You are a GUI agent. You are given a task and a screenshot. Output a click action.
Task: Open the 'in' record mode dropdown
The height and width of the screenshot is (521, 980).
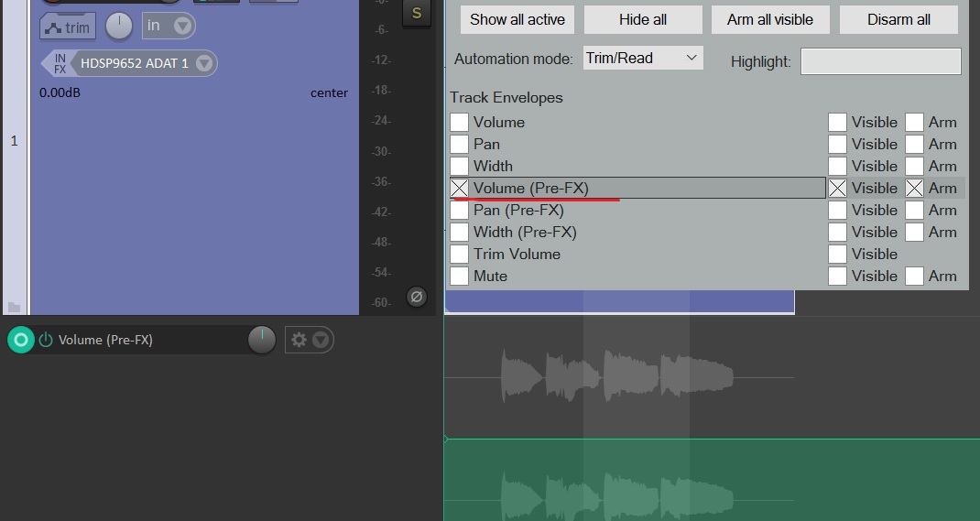tap(169, 26)
